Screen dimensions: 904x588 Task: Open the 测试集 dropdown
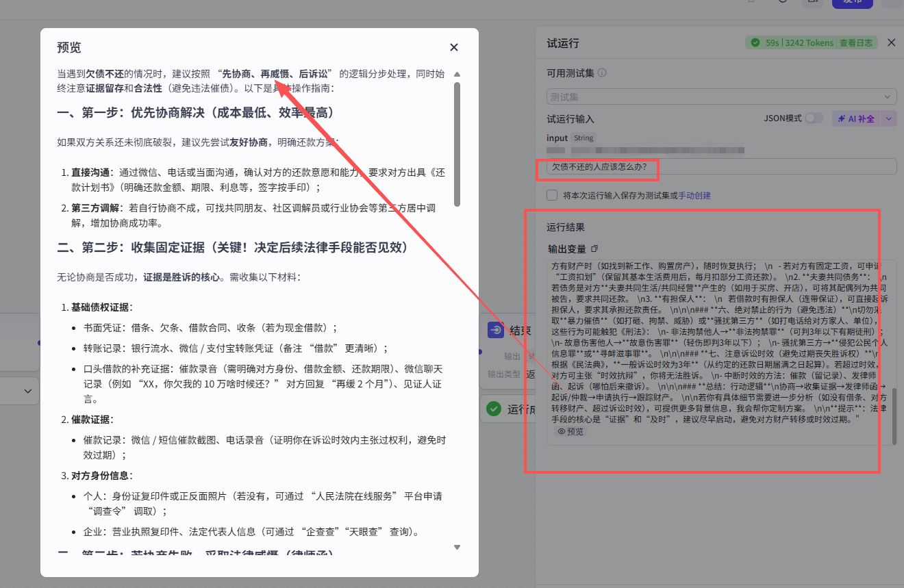[x=722, y=97]
